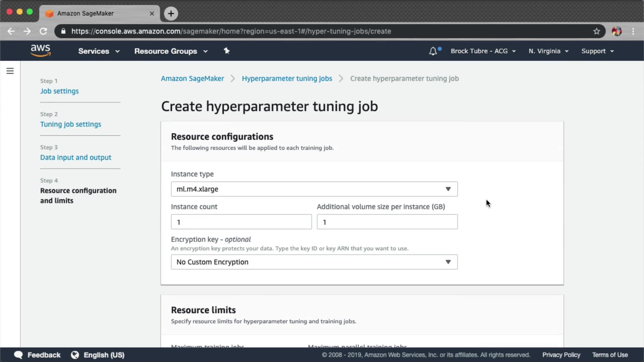Expand the Instance type dropdown
The width and height of the screenshot is (644, 362).
pos(314,189)
